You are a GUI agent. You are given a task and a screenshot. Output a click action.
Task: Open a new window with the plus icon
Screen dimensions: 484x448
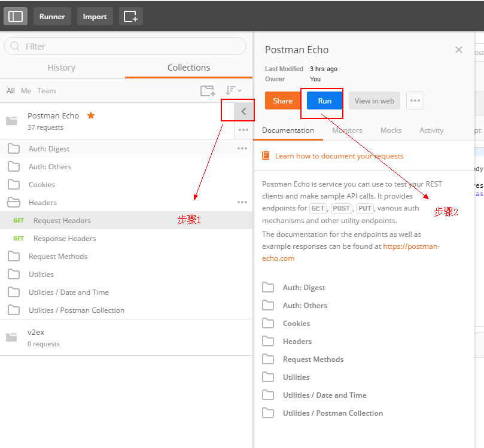tap(130, 16)
